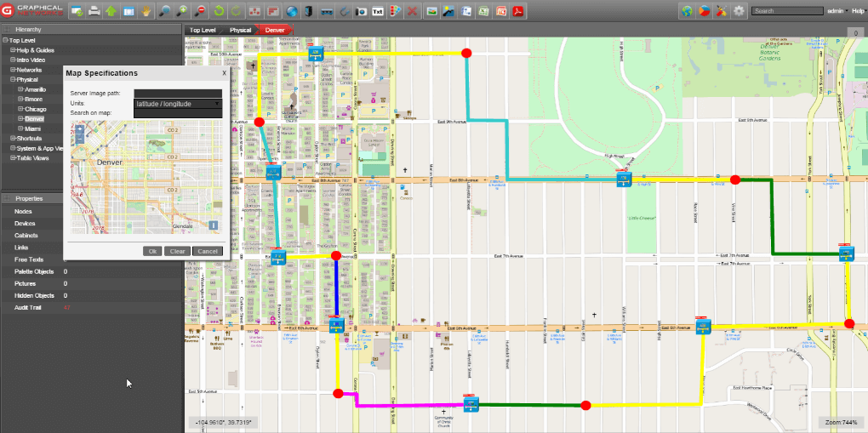
Task: Click the Cancel button in Map Specifications
Action: point(208,252)
